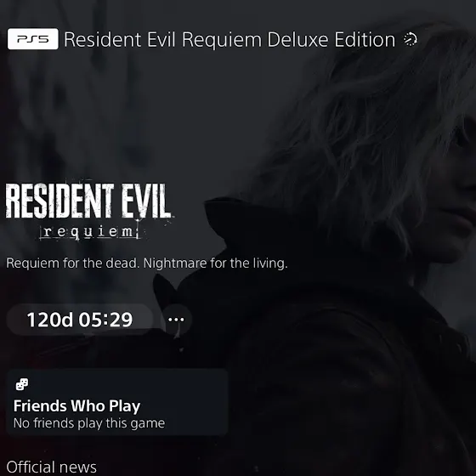This screenshot has width=476, height=476.
Task: Click the RESIDENT EVIL wordmark logo
Action: tap(88, 201)
